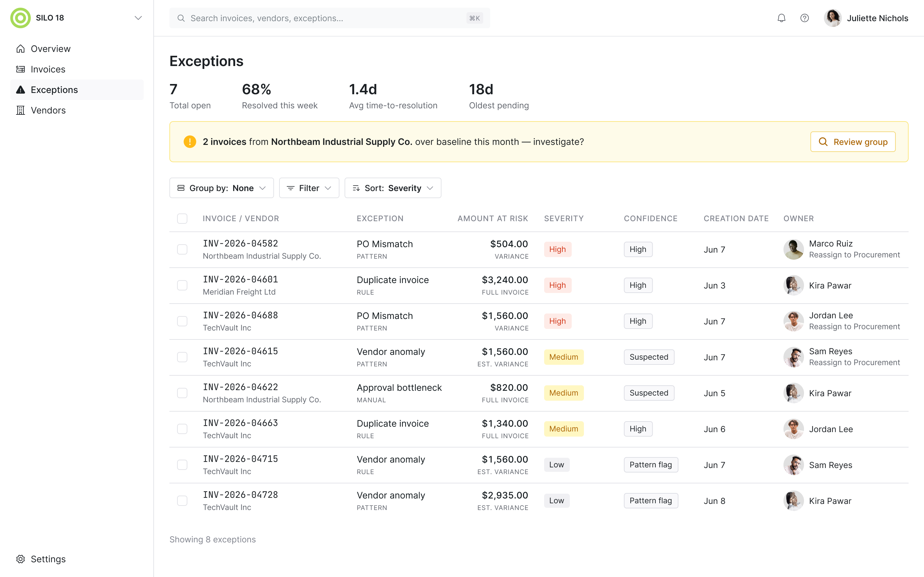Click Juliette Nichols profile avatar
Image resolution: width=924 pixels, height=577 pixels.
[x=833, y=18]
